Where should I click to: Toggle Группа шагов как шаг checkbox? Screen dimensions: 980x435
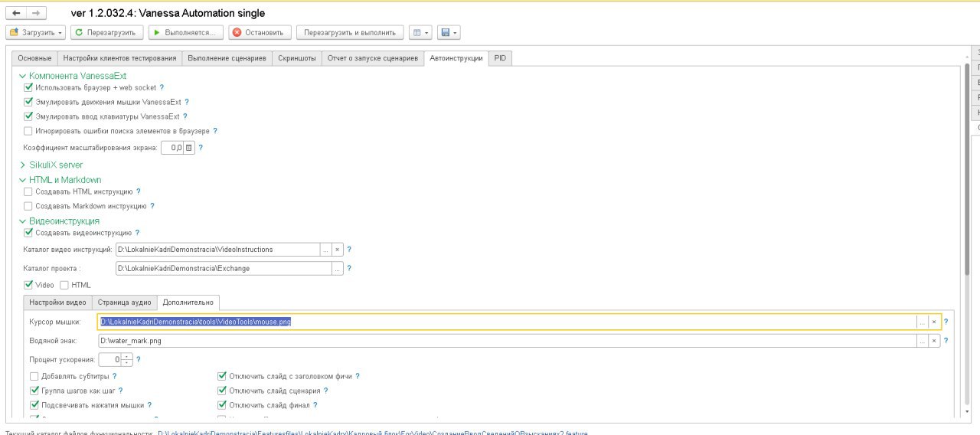click(34, 391)
